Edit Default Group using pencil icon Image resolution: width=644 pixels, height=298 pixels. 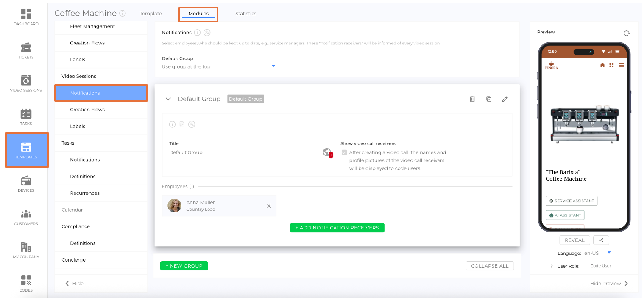pos(505,99)
